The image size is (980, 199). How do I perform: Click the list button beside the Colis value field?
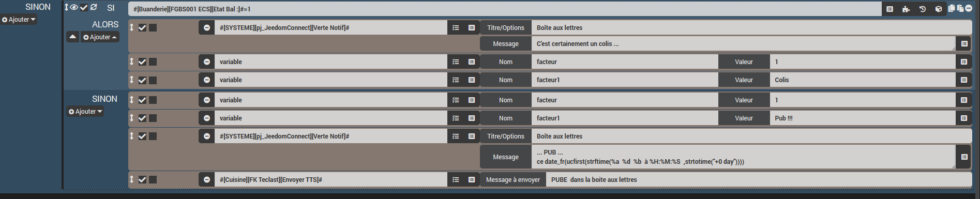point(964,80)
